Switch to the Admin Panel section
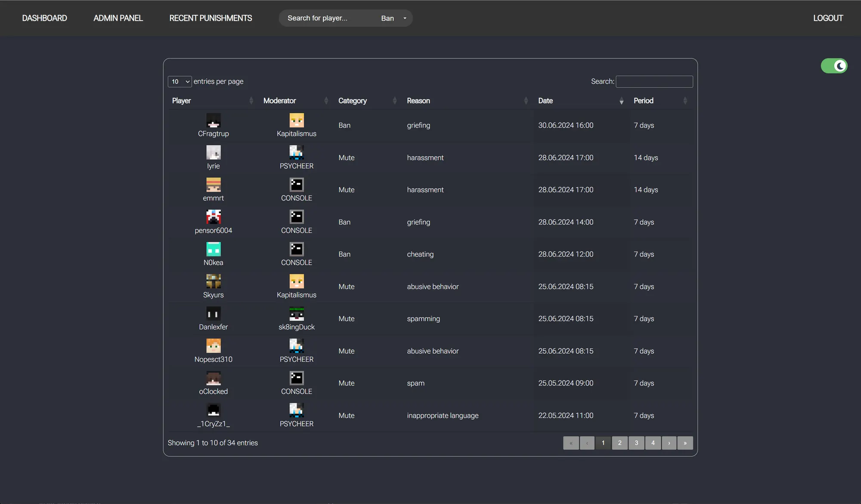 pos(118,18)
